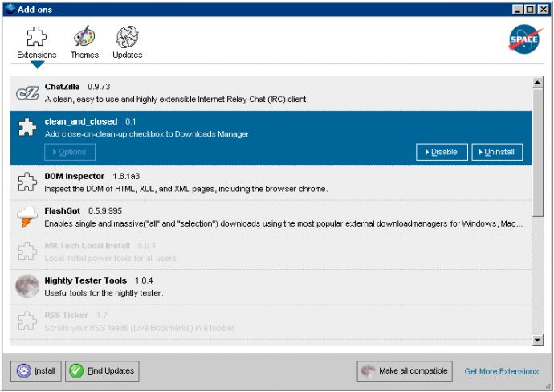Screen dimensions: 554x392
Task: Select the Nightly Tester Tools title
Action: (x=85, y=280)
